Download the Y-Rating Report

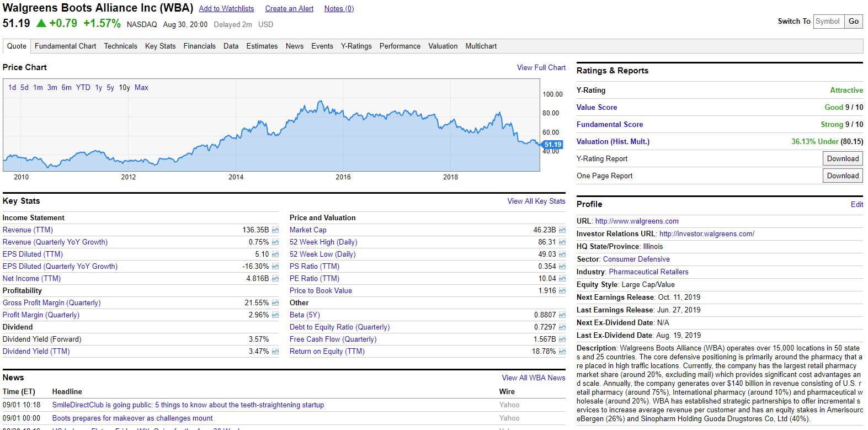[843, 158]
